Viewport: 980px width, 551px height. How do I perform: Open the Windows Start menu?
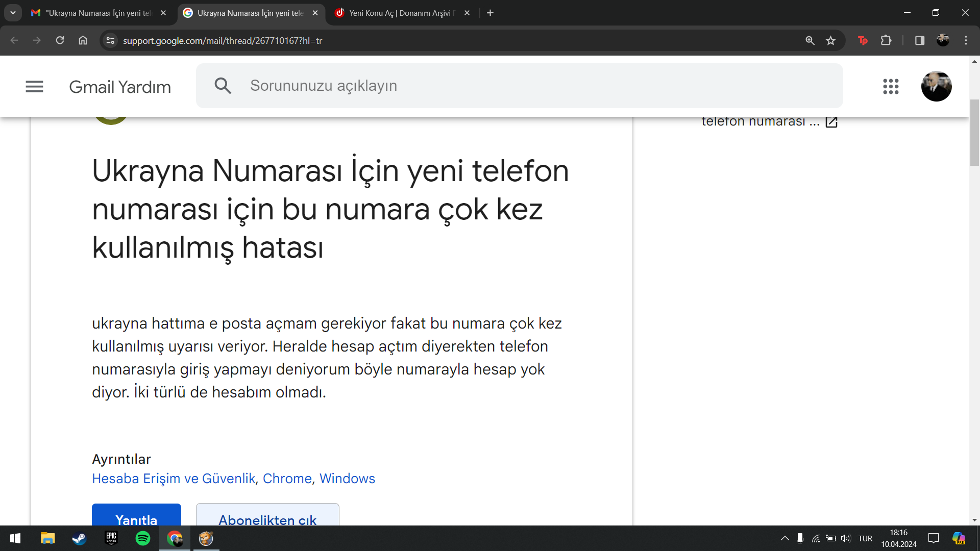click(x=15, y=538)
